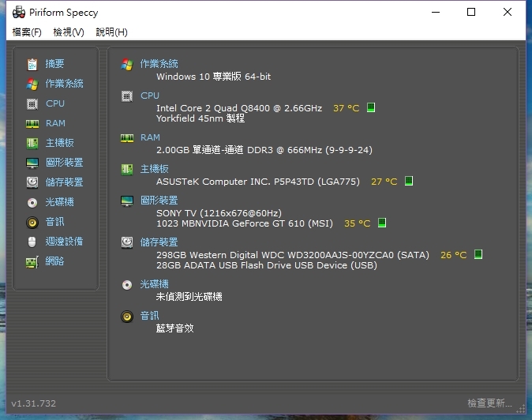The height and width of the screenshot is (420, 532).
Task: Open 光碟機 heading link in summary
Action: click(155, 284)
